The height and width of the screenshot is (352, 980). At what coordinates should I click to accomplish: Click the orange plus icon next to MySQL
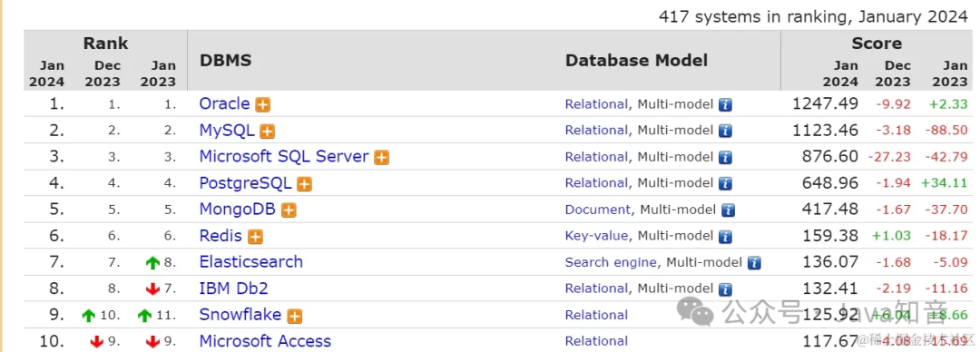pos(268,132)
